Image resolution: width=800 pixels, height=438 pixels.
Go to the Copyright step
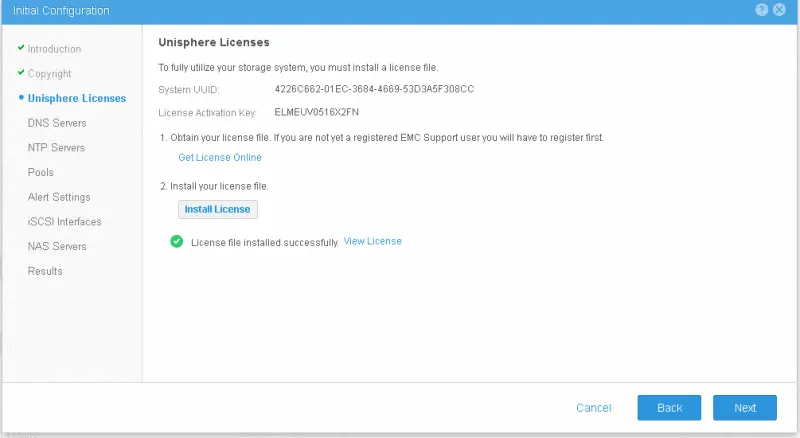(x=49, y=74)
